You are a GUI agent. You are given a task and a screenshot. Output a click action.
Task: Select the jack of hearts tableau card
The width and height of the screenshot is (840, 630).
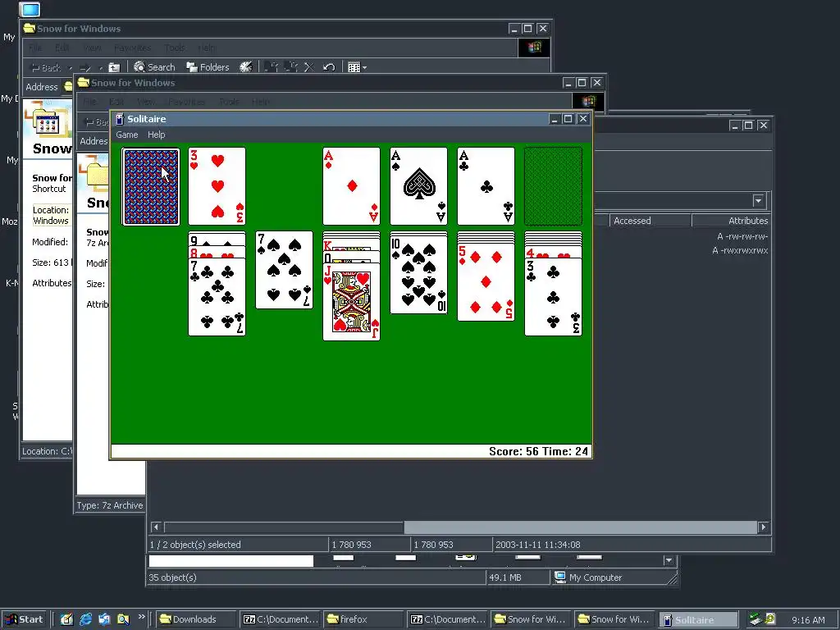point(351,302)
